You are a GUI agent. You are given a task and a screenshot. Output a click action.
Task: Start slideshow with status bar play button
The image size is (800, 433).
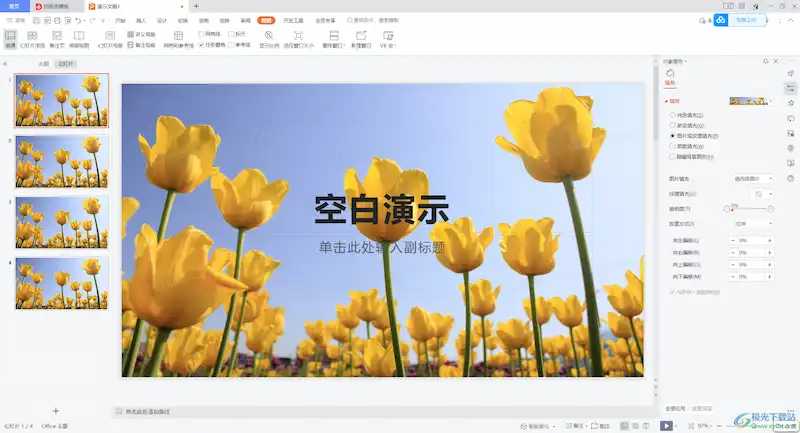click(666, 425)
